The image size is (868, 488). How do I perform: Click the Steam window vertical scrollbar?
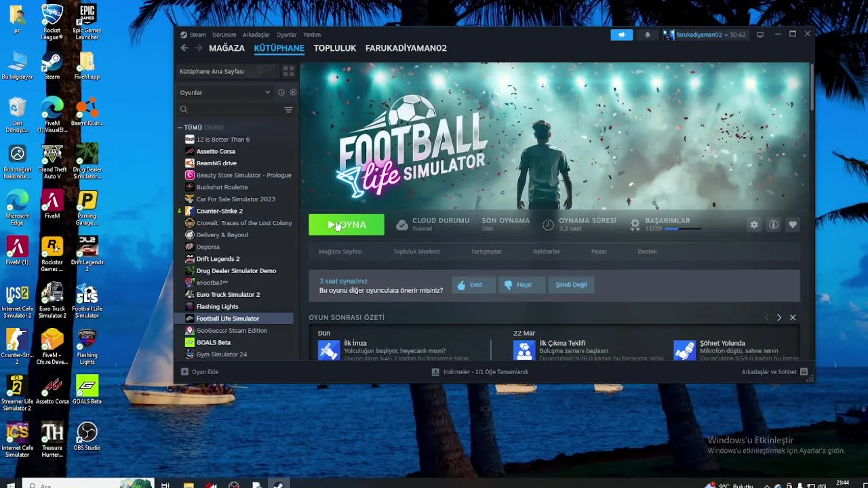click(812, 86)
